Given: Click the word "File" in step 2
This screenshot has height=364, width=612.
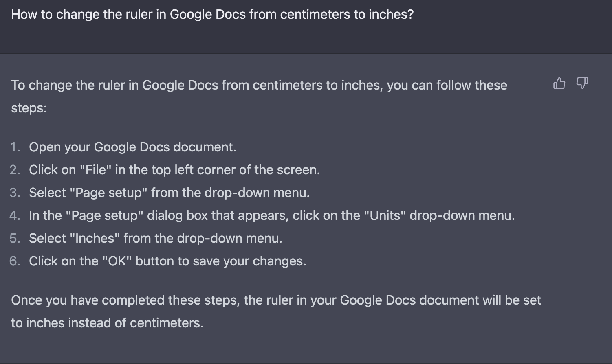Looking at the screenshot, I should (96, 170).
